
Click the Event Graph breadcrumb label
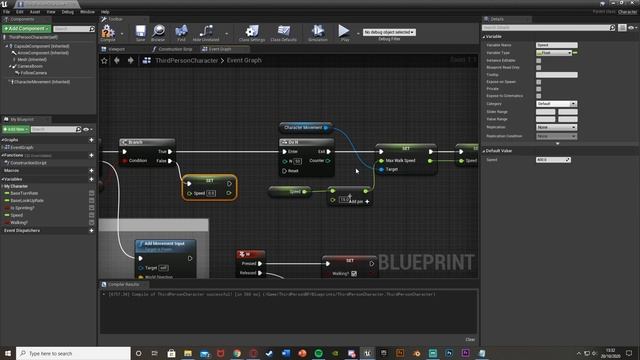coord(244,60)
